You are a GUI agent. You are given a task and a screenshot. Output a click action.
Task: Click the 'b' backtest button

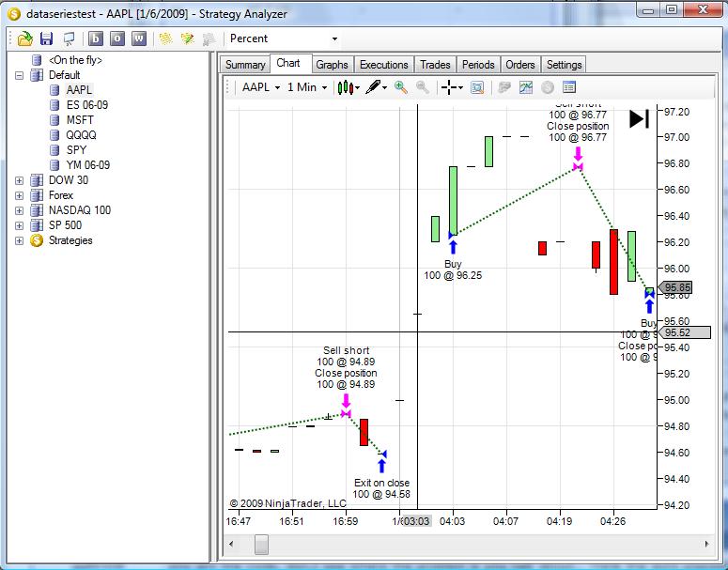(x=96, y=39)
